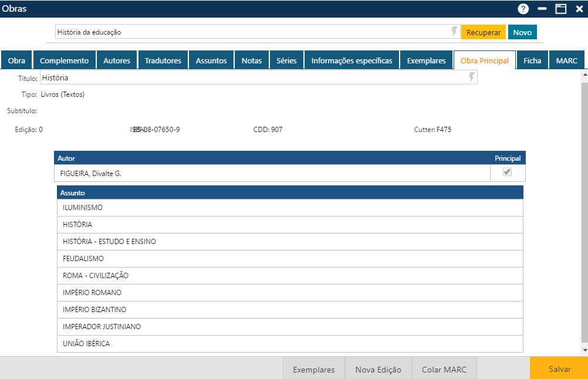Click the Nova Edição button
This screenshot has height=379, width=588.
tap(377, 368)
